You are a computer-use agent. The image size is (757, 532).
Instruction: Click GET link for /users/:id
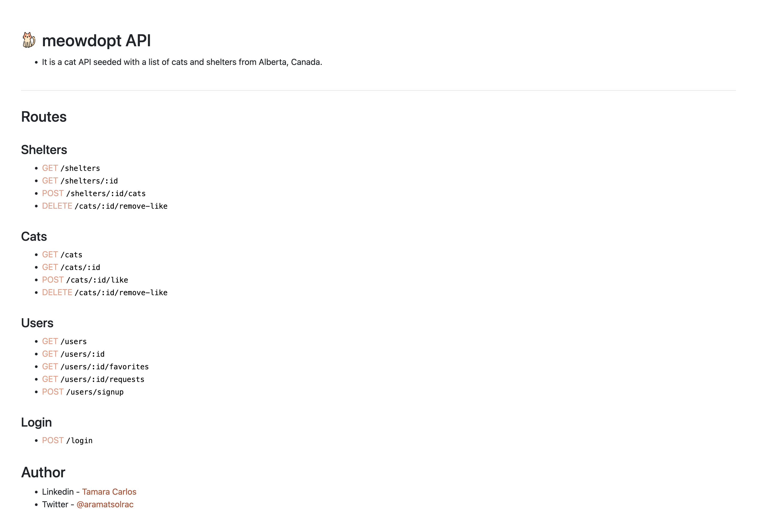tap(50, 354)
